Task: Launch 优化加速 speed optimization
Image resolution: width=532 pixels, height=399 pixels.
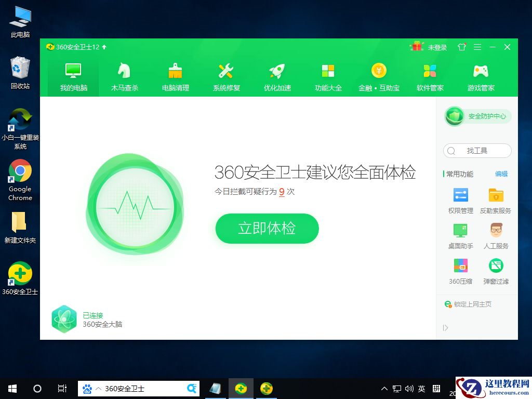Action: point(276,75)
